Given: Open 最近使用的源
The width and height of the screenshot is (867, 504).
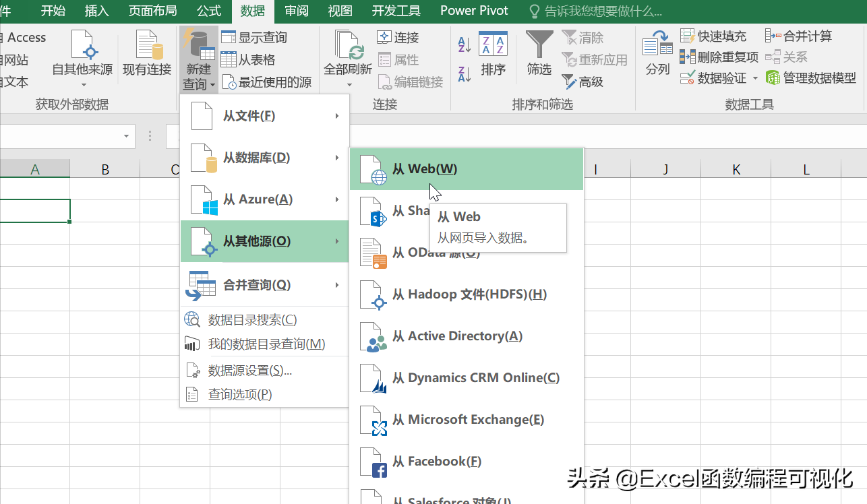Looking at the screenshot, I should point(267,82).
